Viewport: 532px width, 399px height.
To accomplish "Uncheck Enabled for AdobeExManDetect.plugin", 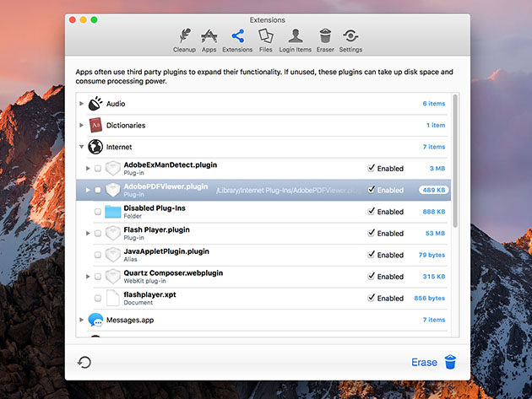I will click(372, 169).
